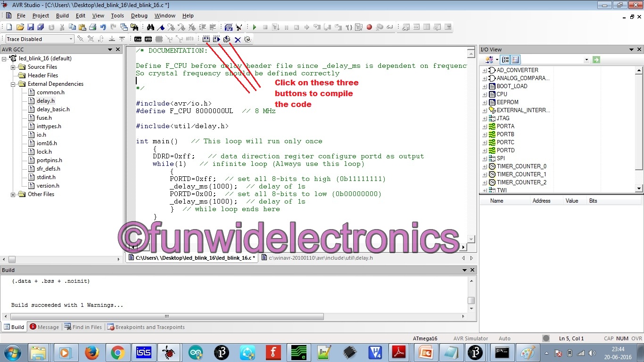Image resolution: width=644 pixels, height=362 pixels.
Task: Expand the Source Files folder
Action: 13,66
